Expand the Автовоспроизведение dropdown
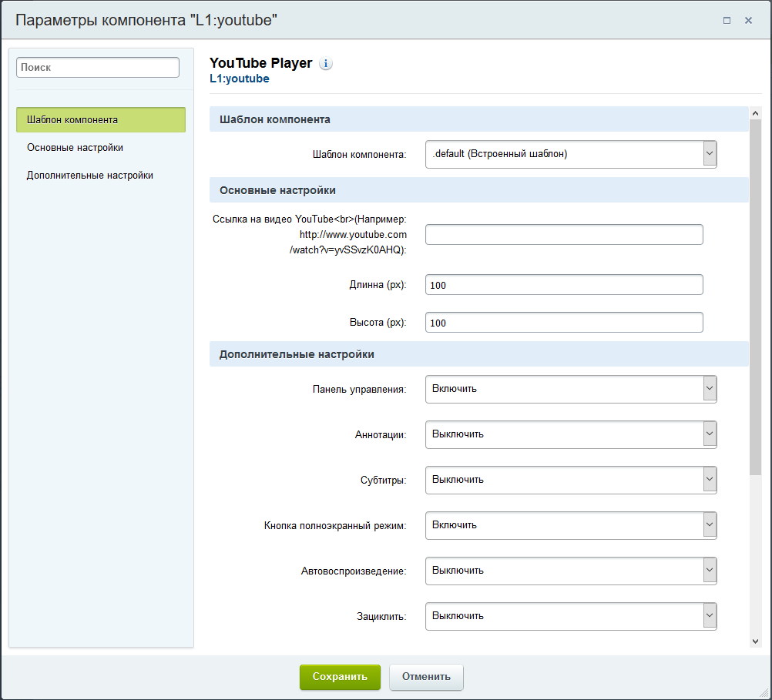 click(571, 571)
